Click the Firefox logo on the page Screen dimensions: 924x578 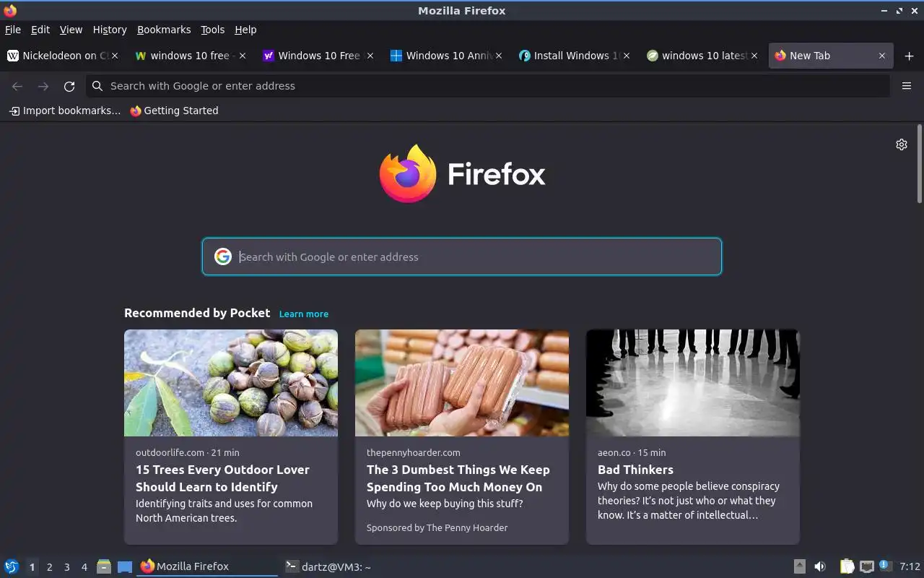click(x=462, y=174)
